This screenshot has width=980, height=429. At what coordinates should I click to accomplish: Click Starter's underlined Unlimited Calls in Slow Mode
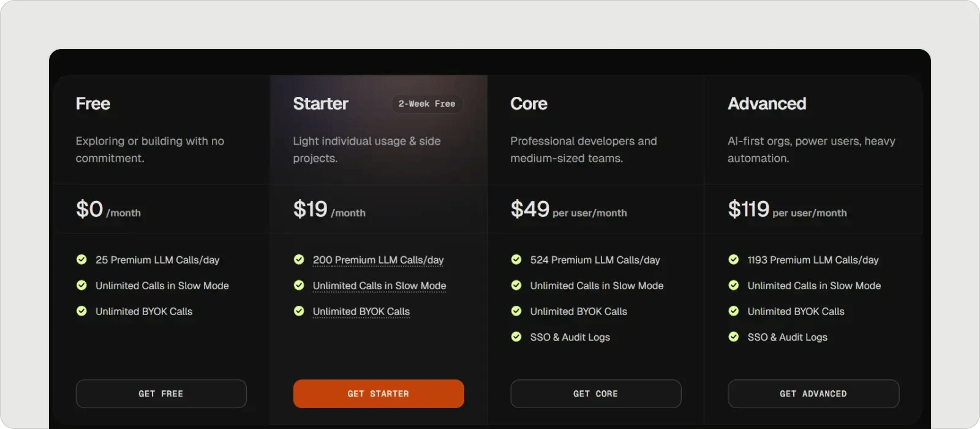pos(379,286)
